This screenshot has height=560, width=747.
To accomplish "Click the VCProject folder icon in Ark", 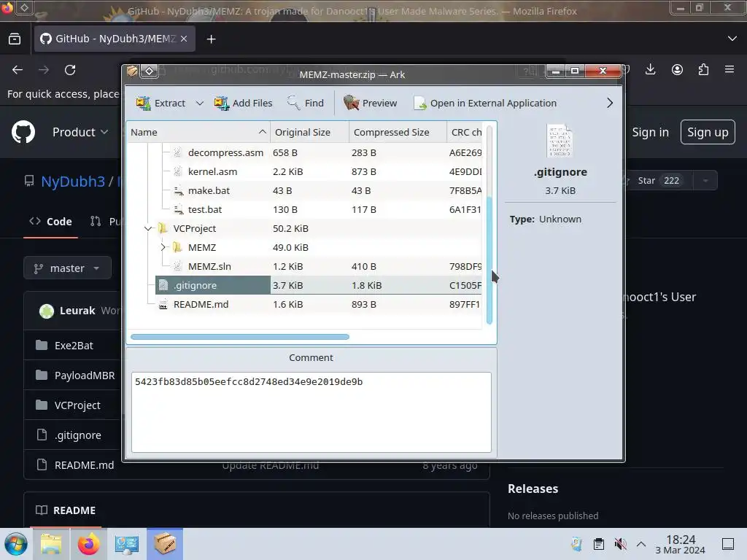I will [163, 228].
